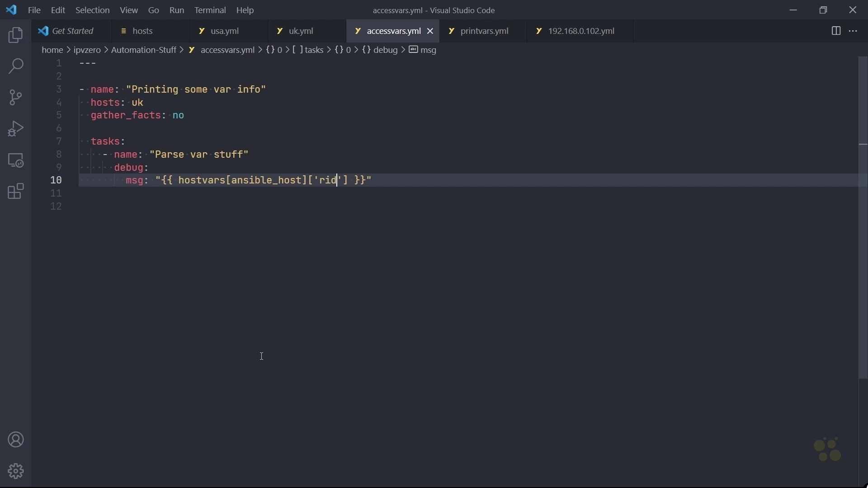Viewport: 868px width, 488px height.
Task: Click the debug breadcrumb segment
Action: 380,50
